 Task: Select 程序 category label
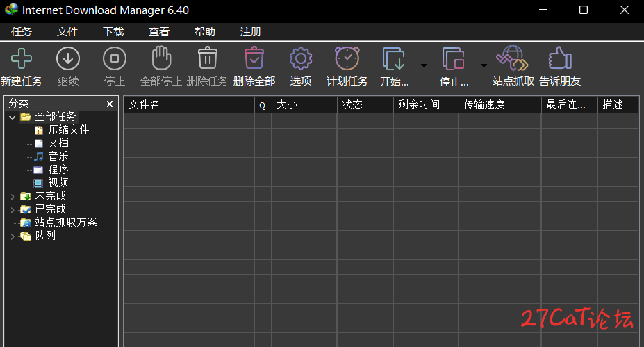click(x=58, y=170)
